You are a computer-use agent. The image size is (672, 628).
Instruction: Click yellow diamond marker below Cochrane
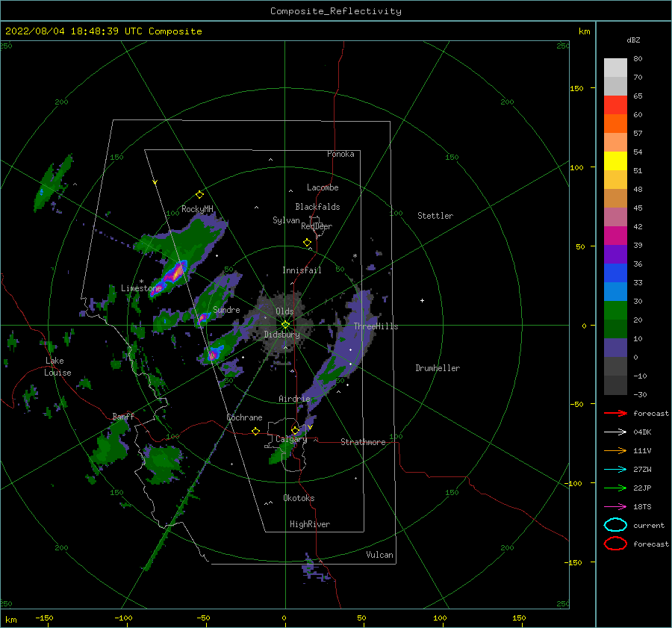click(256, 431)
